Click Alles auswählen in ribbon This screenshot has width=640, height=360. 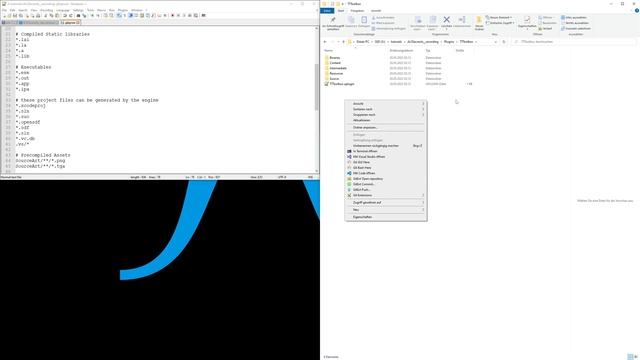(x=574, y=18)
